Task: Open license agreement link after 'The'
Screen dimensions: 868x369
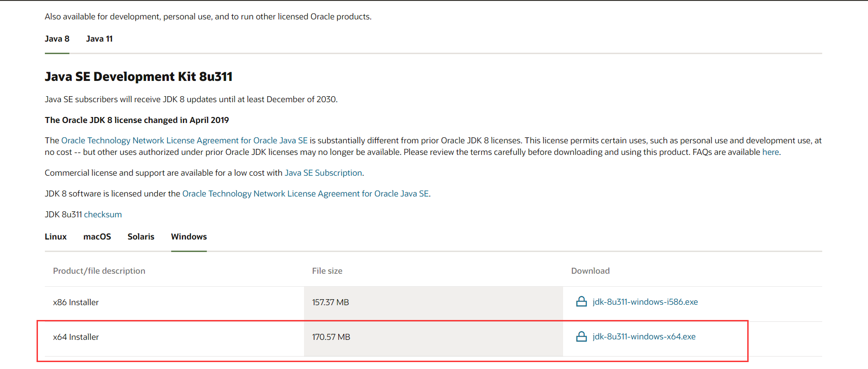Action: (x=185, y=141)
